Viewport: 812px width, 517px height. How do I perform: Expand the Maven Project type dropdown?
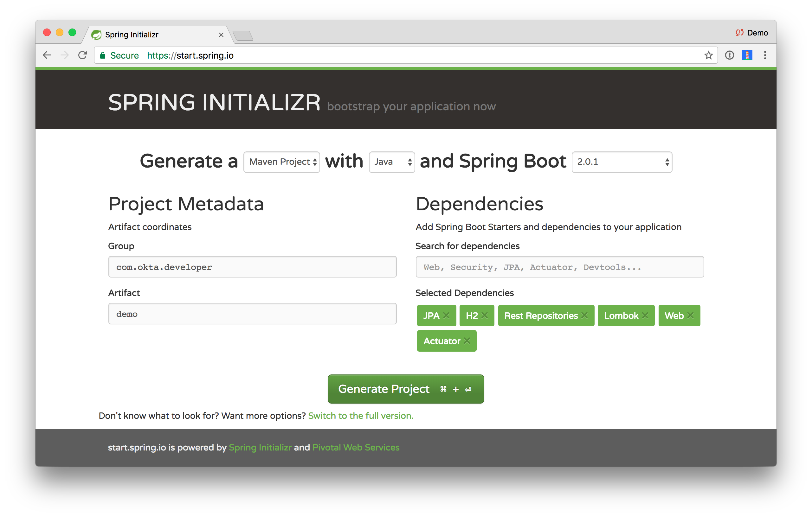tap(282, 162)
